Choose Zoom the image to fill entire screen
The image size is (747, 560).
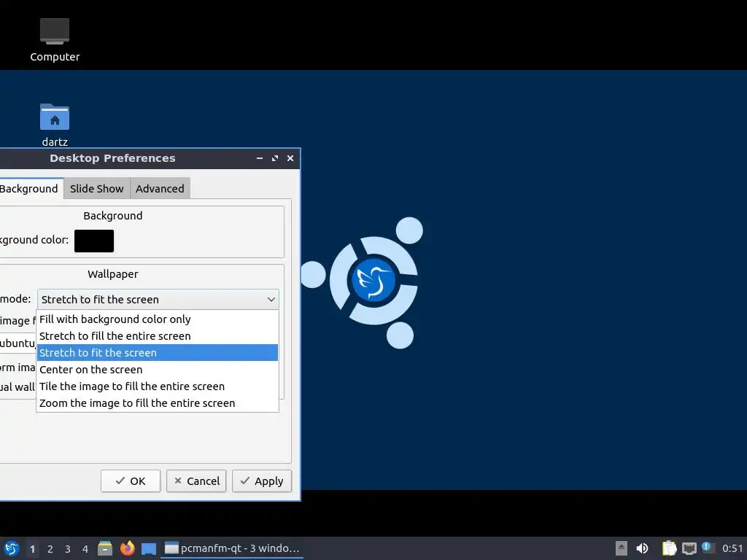point(158,402)
